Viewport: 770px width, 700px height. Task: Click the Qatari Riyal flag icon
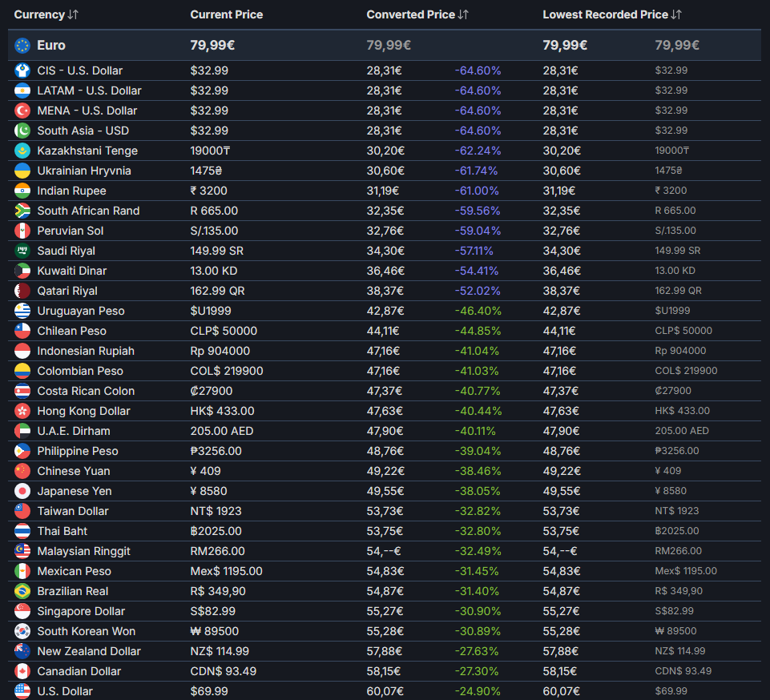[x=22, y=291]
